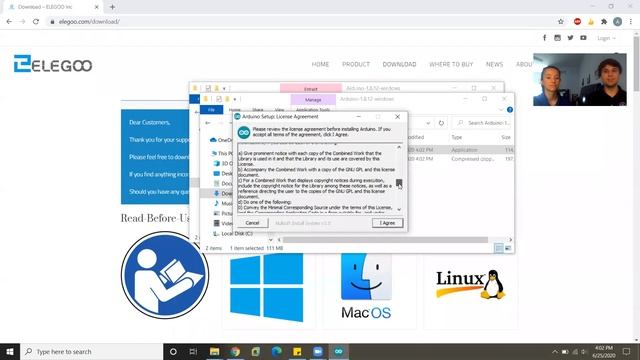Open Extract tab in back Explorer window
Screen dimensions: 640x360
tap(311, 89)
